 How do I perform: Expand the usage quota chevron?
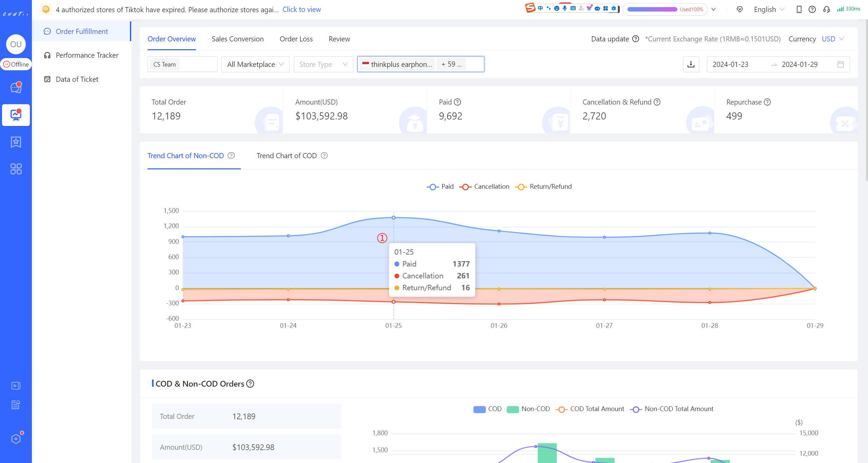(x=714, y=9)
